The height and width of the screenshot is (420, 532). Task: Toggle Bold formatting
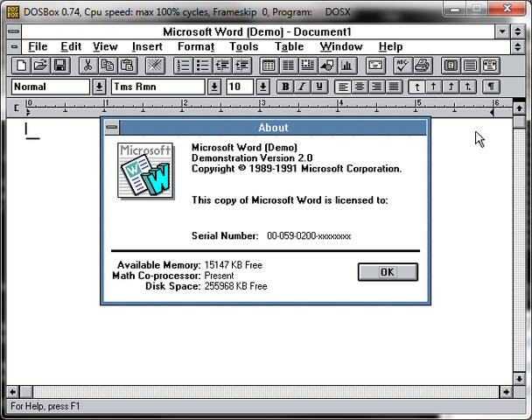tap(285, 87)
